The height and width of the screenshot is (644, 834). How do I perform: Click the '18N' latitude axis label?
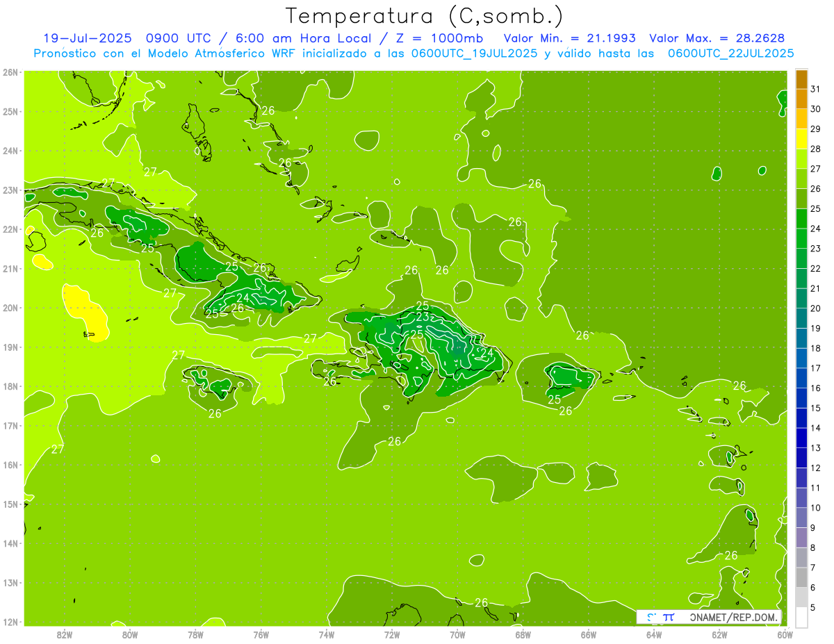click(x=10, y=386)
